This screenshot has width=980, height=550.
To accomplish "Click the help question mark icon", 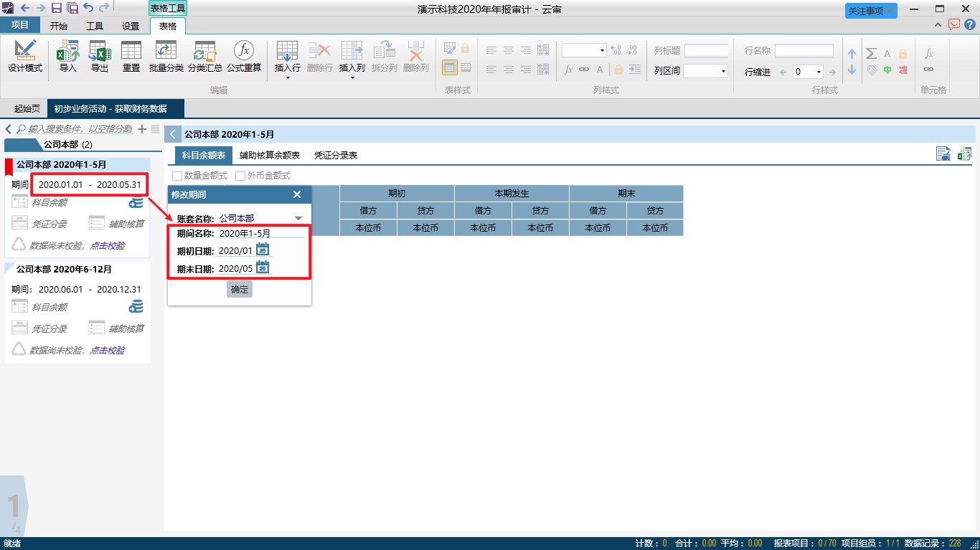I will click(970, 24).
